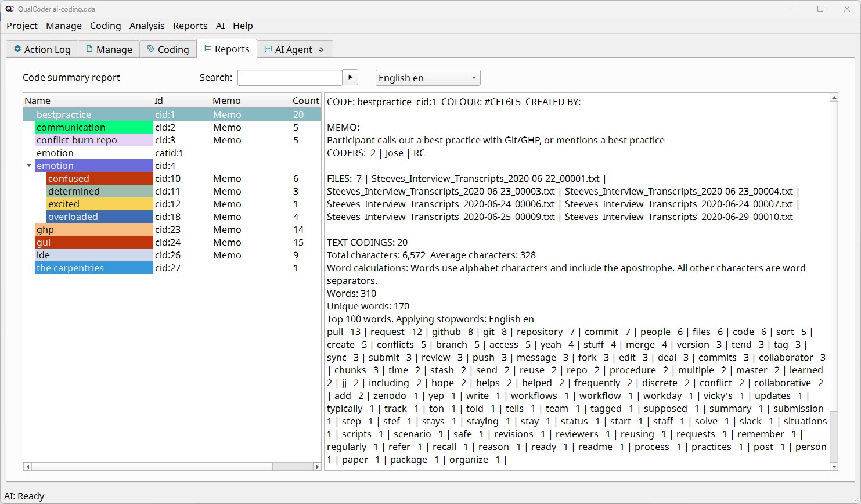861x504 pixels.
Task: Select the emotion cid:4 code
Action: (94, 165)
